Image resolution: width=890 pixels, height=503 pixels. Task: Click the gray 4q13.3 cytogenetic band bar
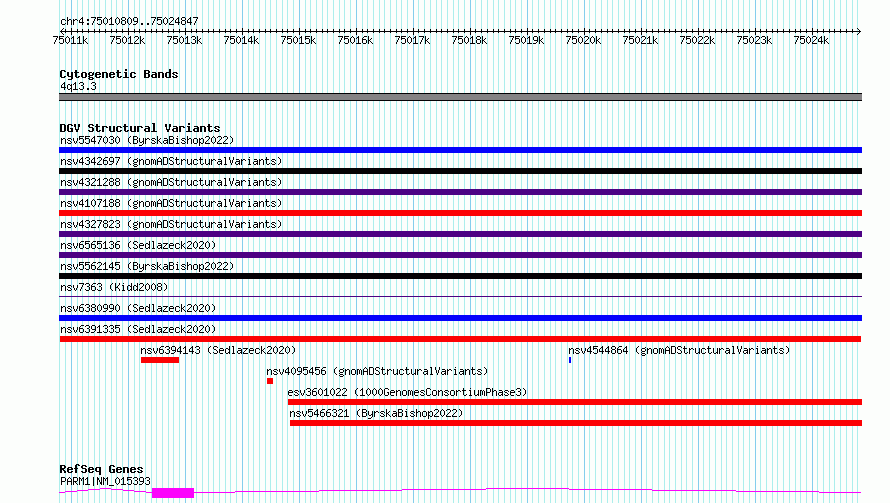click(x=460, y=97)
